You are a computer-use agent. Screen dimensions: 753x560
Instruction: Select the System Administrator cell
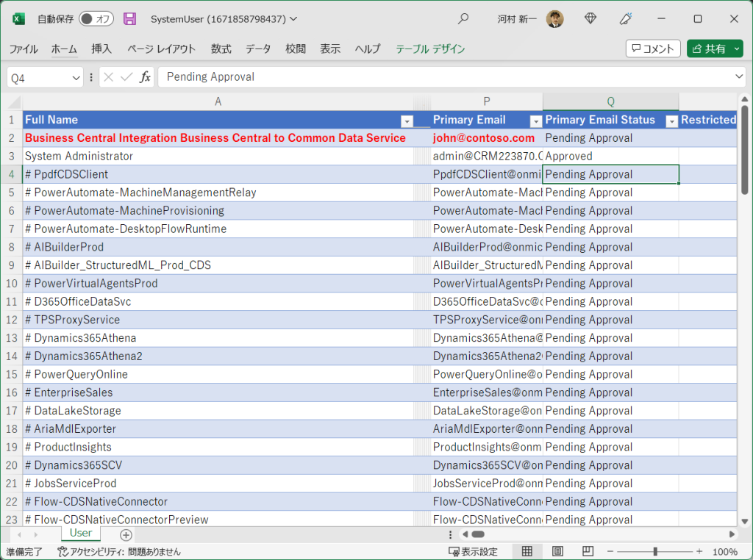218,157
